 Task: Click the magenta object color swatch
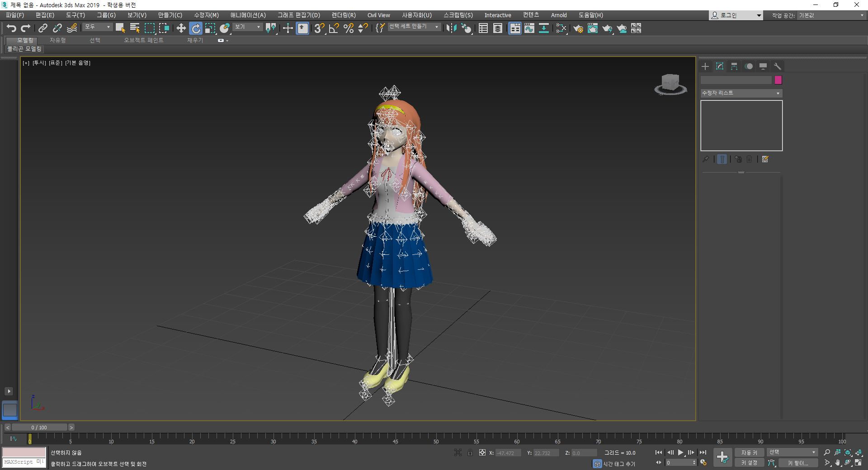coord(778,80)
